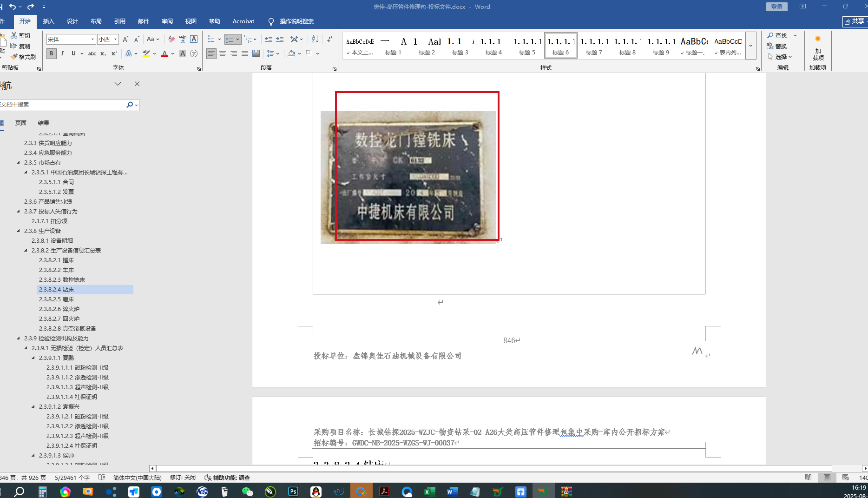Open Adobe Acrobat from the taskbar
The height and width of the screenshot is (498, 868).
click(384, 491)
